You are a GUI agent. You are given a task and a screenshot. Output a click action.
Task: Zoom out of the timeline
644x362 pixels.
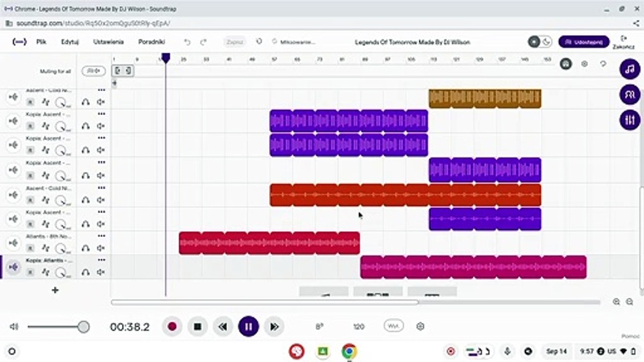coord(629,302)
